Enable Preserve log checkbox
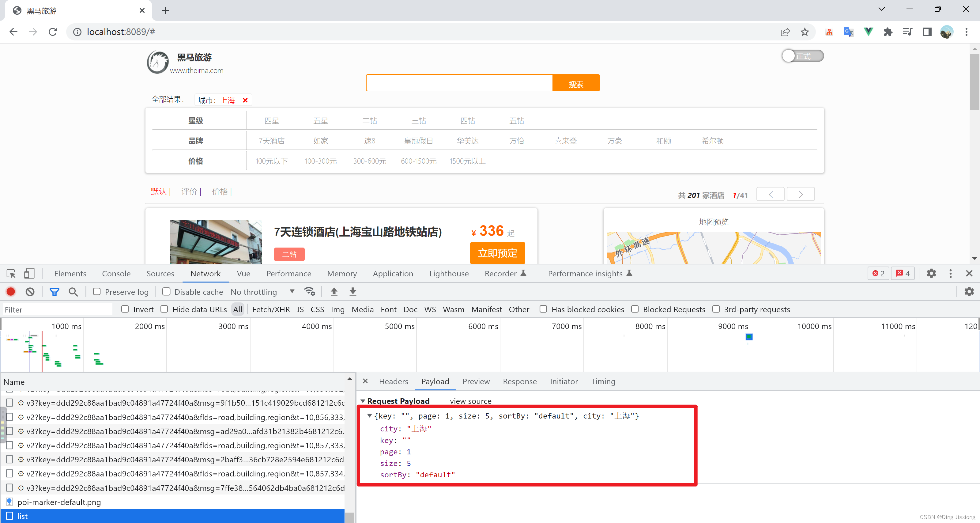 point(97,292)
